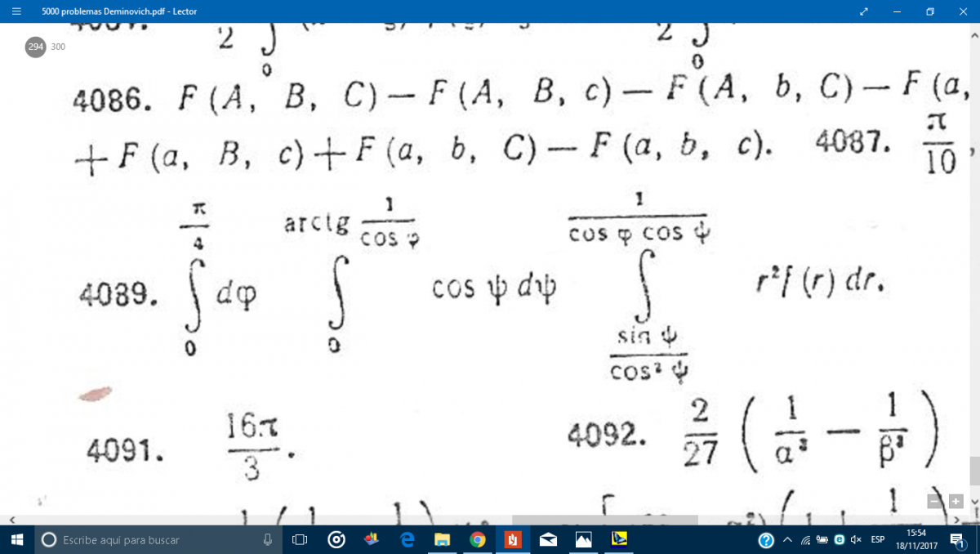Toggle the muted volume icon in the tray

pos(856,539)
